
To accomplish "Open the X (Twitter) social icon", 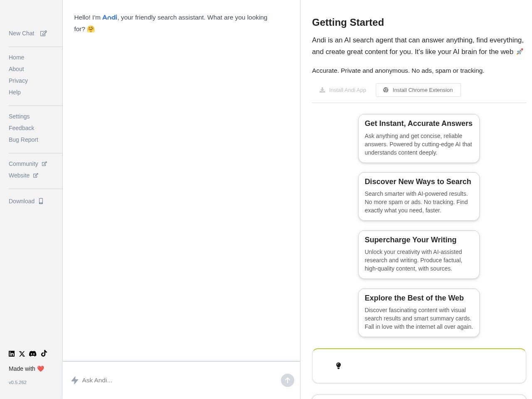I will pos(22,354).
